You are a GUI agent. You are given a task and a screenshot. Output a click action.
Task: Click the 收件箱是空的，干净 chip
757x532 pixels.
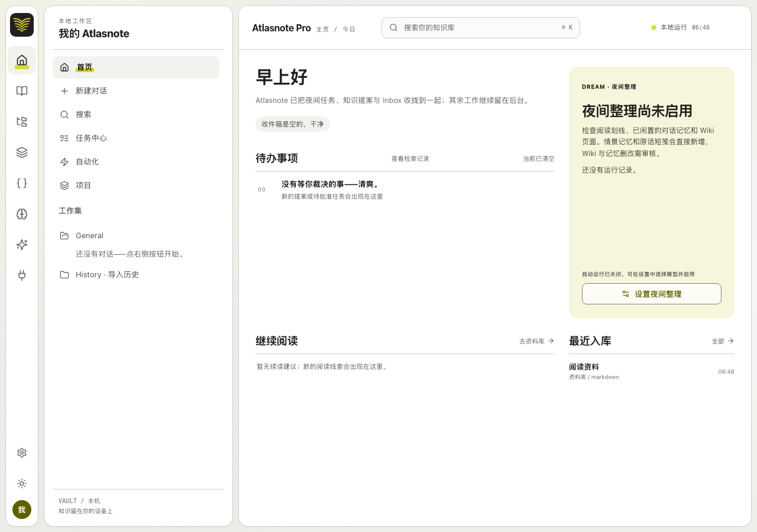coord(293,124)
